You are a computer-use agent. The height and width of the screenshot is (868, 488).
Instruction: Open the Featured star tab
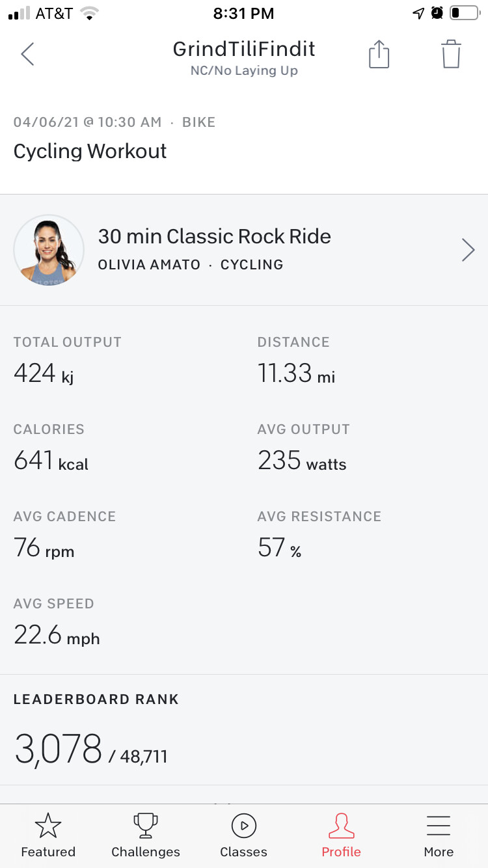tap(48, 836)
